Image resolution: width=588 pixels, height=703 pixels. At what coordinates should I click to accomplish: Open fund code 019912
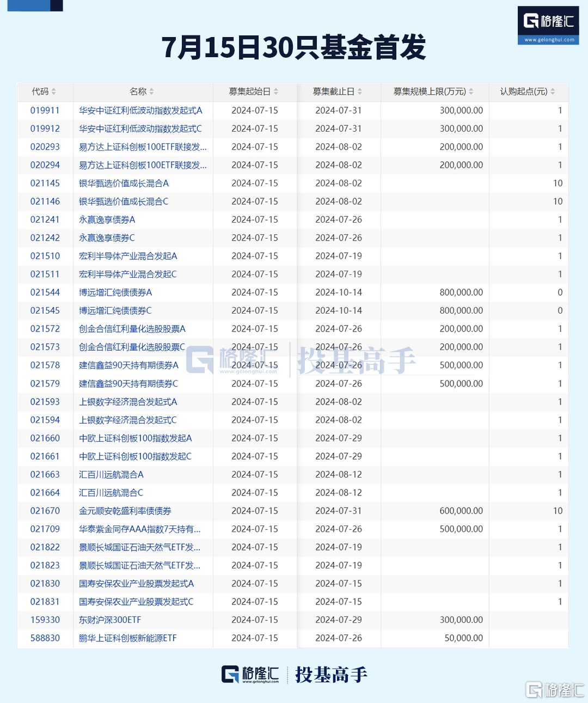click(x=45, y=129)
